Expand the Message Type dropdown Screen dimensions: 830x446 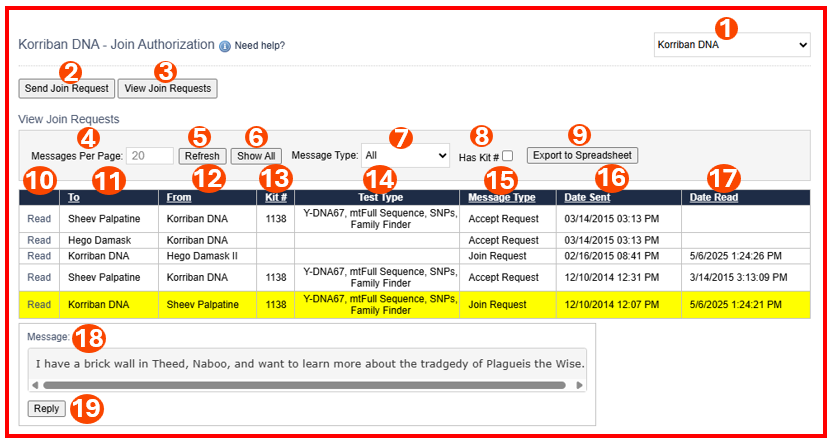pos(405,155)
